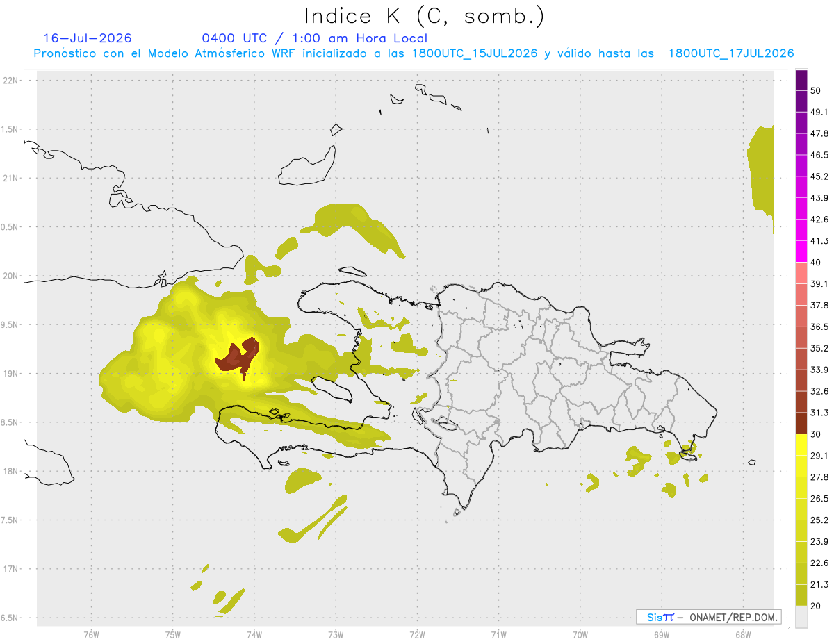Click the "71W" longitude label
The height and width of the screenshot is (644, 834).
[498, 635]
